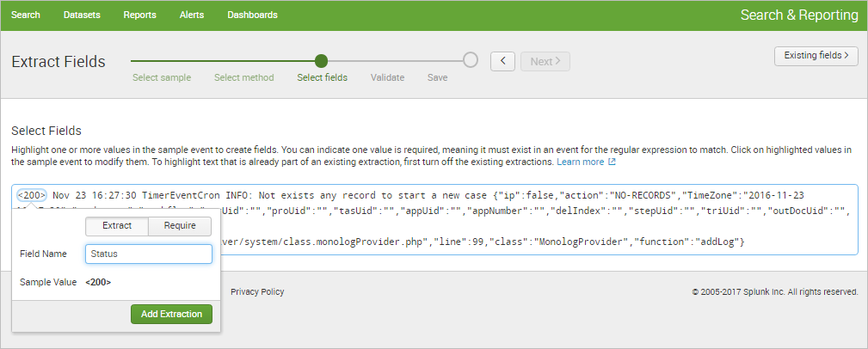This screenshot has width=868, height=349.
Task: Go back to Select method step
Action: click(x=243, y=77)
